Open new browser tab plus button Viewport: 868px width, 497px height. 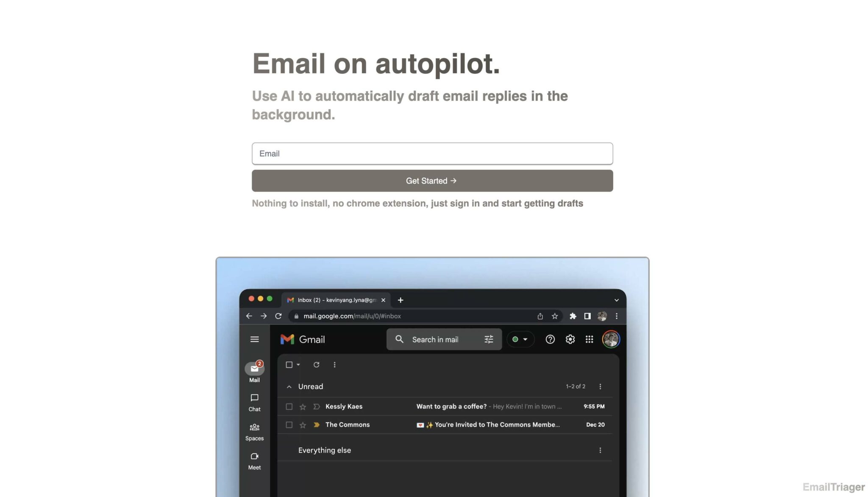click(400, 300)
